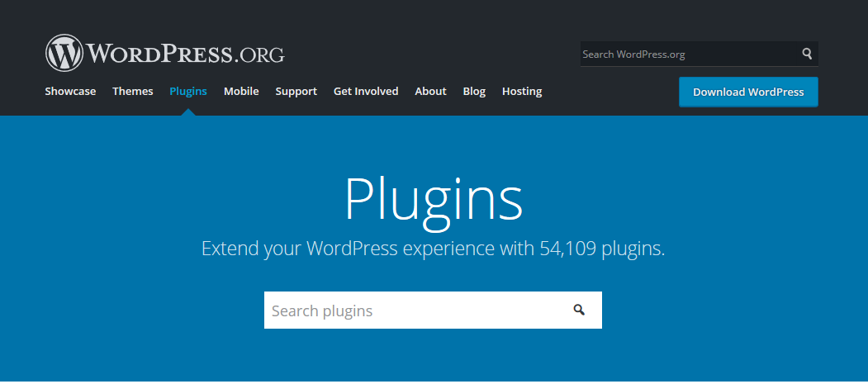This screenshot has height=384, width=868.
Task: Open the Mobile page
Action: [x=241, y=92]
